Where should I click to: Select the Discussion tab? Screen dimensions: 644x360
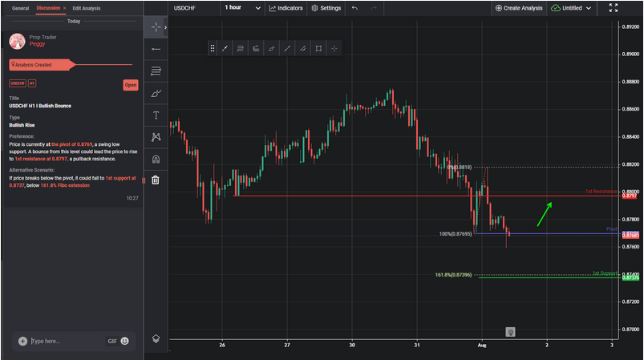tap(48, 8)
